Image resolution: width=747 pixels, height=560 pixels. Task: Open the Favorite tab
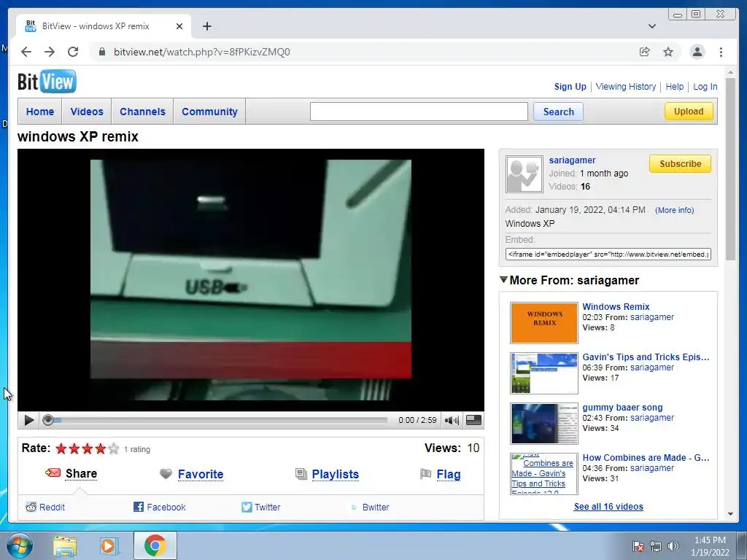pos(201,474)
